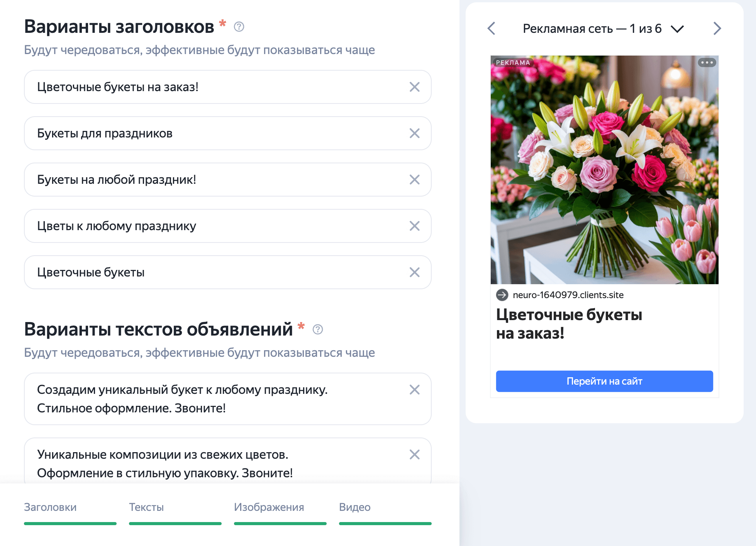
Task: Delete the ad text starting 'Уникальные композиции'
Action: [414, 454]
